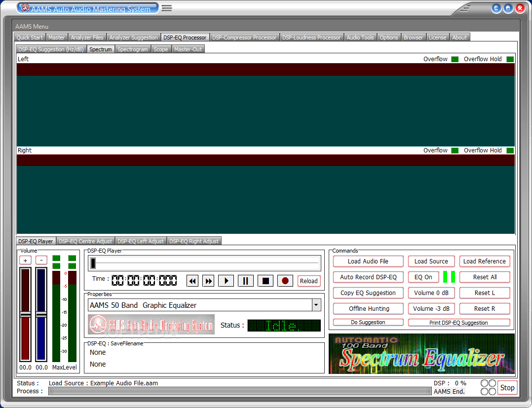Screen dimensions: 532x408
Task: Click the blue right volume slider
Action: tap(41, 314)
